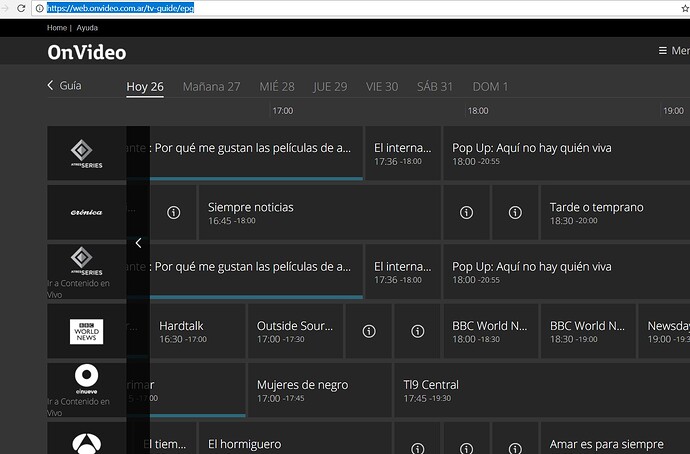Bookmark page with the star icon
Viewport: 690px width, 454px height.
click(685, 8)
